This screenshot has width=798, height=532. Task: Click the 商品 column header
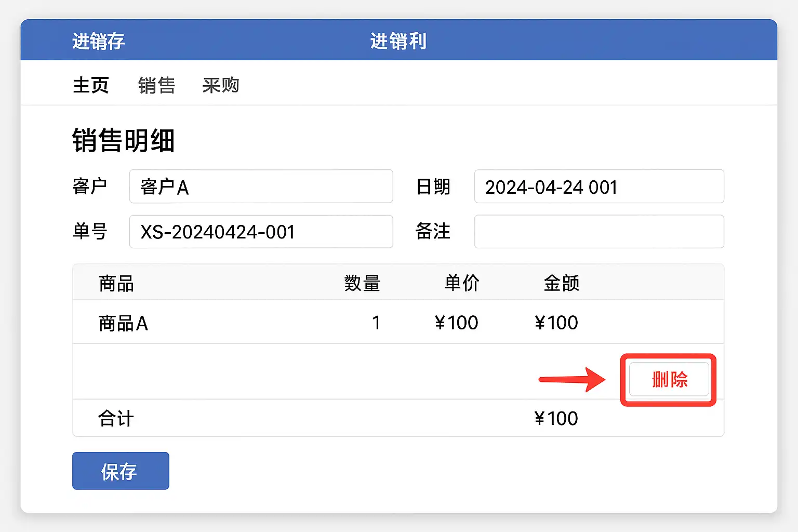pos(116,284)
